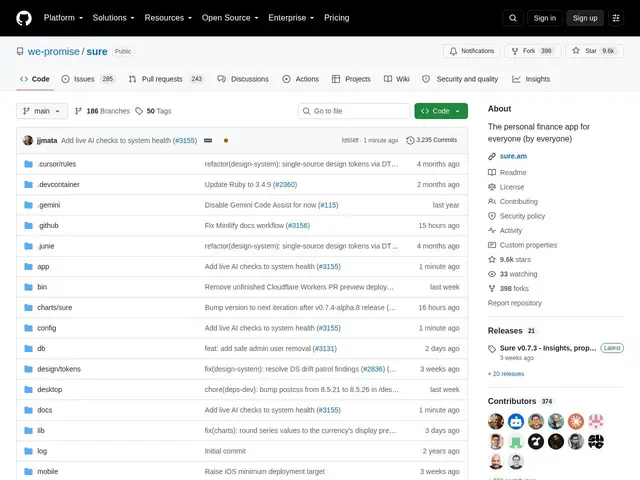Open the mobile folder
Viewport: 640px width, 480px height.
pyautogui.click(x=48, y=471)
